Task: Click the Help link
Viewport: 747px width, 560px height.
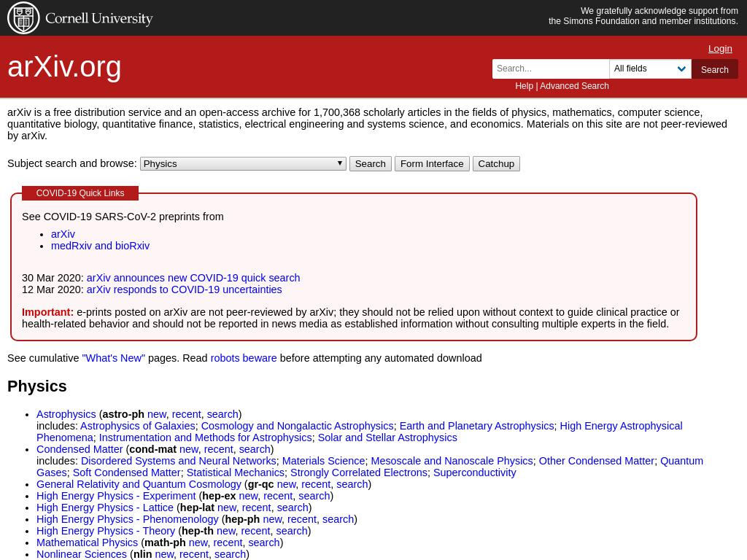Action: (x=524, y=86)
